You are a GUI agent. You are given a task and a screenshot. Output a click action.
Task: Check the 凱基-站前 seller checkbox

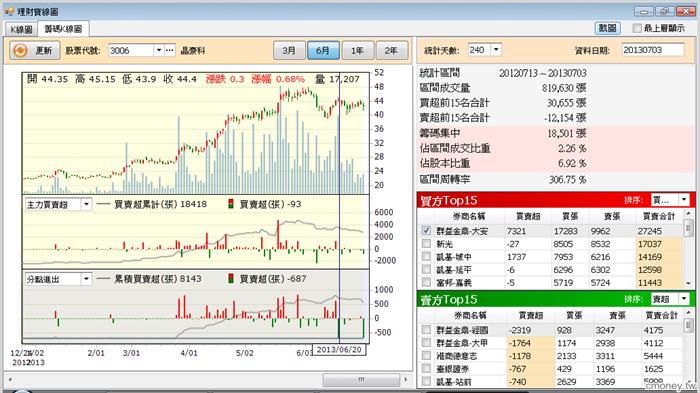click(x=426, y=382)
